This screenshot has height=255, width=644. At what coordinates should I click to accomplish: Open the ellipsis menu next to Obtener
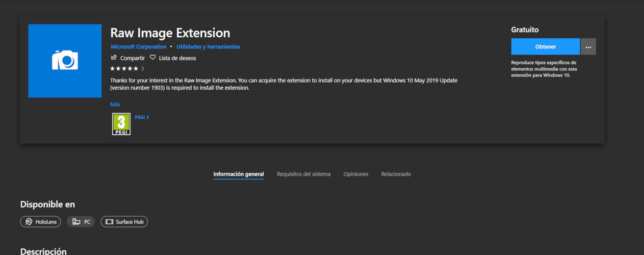(588, 46)
